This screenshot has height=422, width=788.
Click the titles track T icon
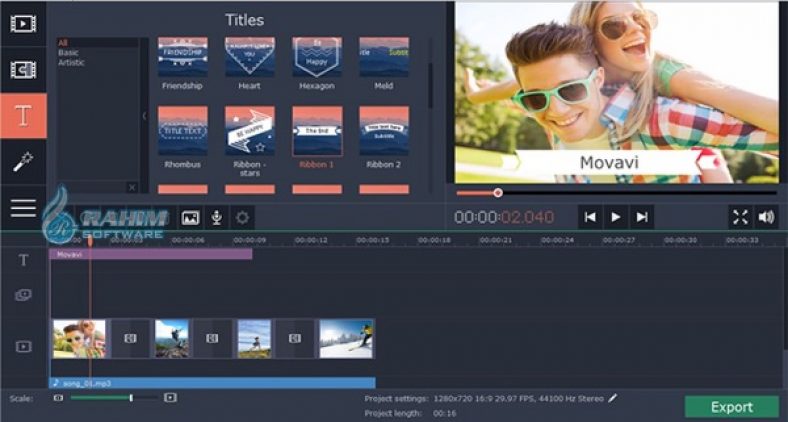pyautogui.click(x=23, y=260)
